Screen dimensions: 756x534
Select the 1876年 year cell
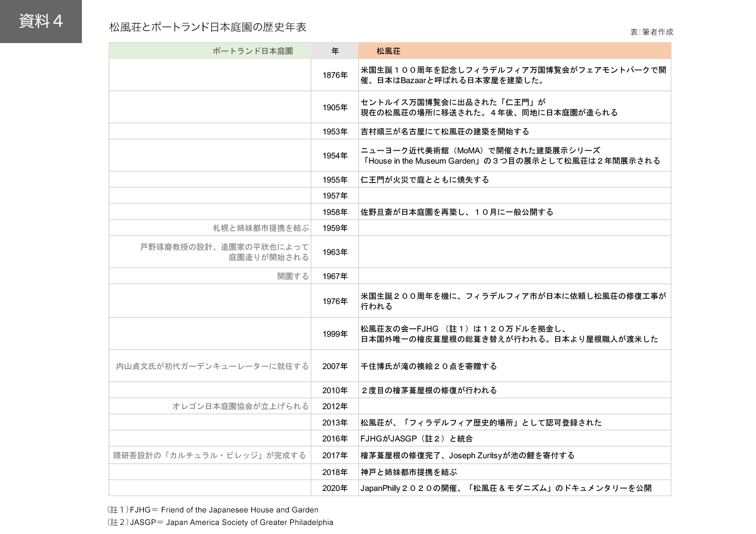(x=335, y=75)
